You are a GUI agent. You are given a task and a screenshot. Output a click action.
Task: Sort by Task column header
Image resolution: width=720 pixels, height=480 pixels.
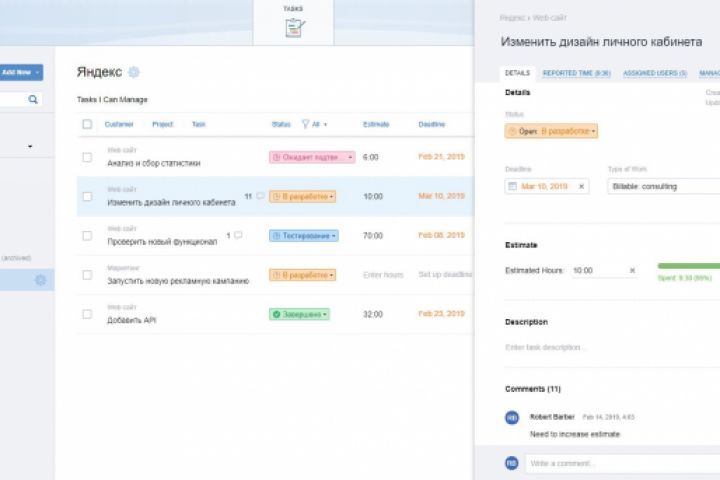(x=198, y=124)
